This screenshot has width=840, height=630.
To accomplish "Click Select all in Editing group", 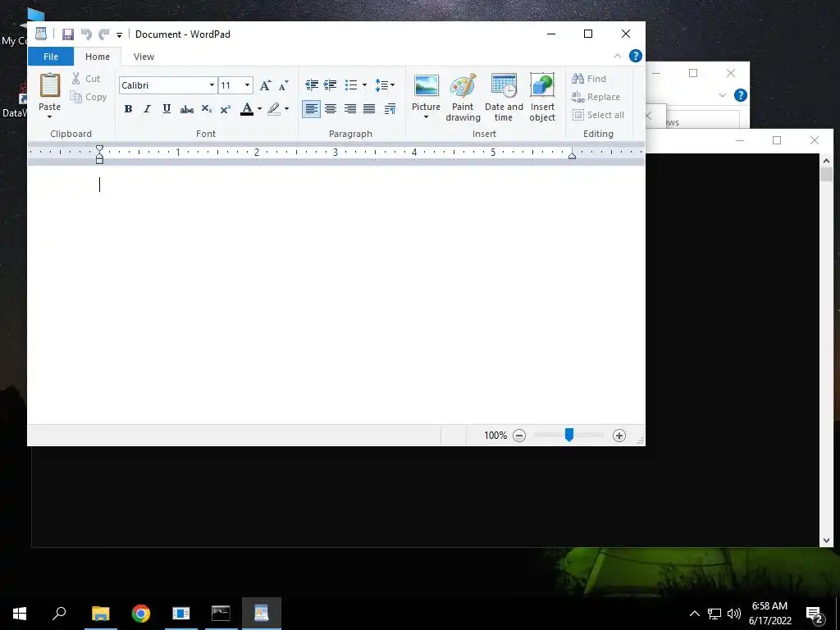I will [598, 115].
